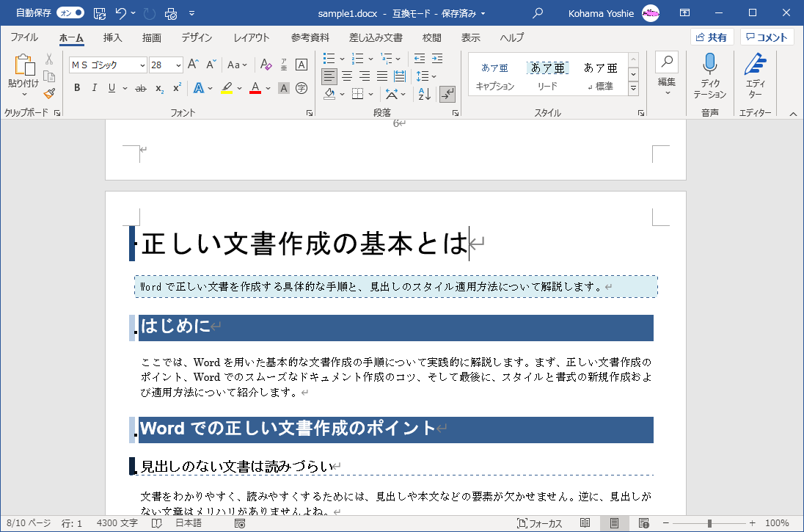Select left text alignment

329,76
